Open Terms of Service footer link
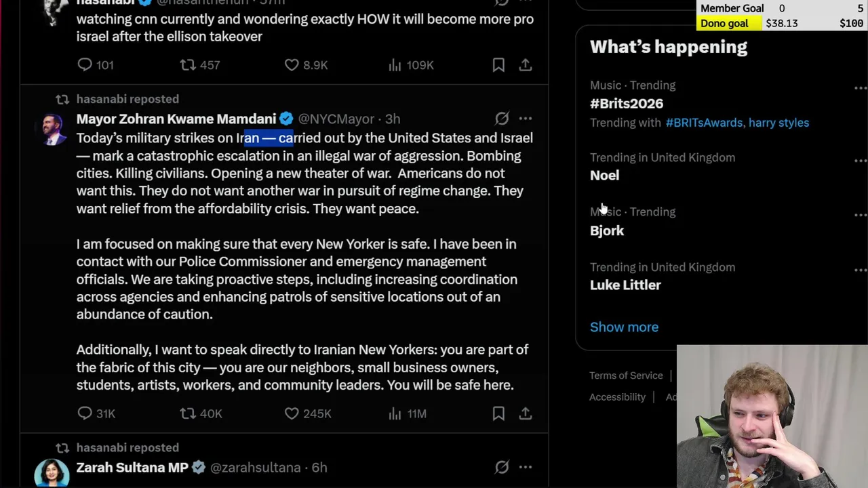This screenshot has height=488, width=868. tap(626, 375)
